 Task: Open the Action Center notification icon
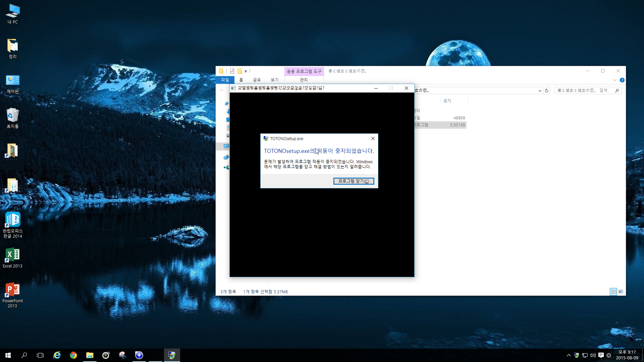[x=602, y=355]
